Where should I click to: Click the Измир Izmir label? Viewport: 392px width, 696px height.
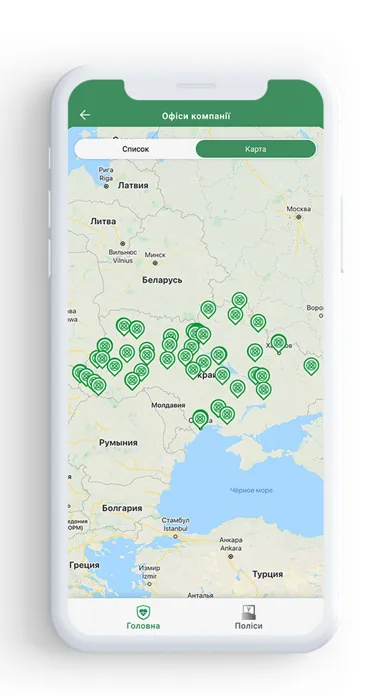click(x=149, y=572)
